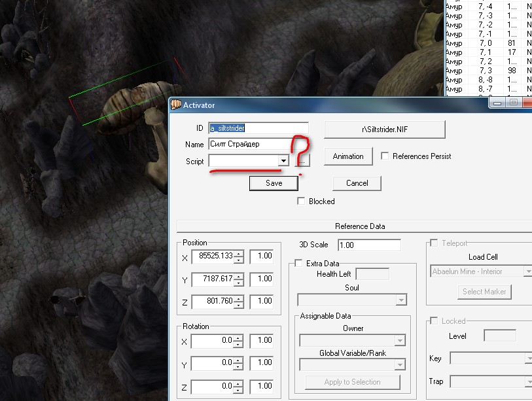Open the Script dropdown list
Screen dimensions: 532x401
tap(283, 160)
